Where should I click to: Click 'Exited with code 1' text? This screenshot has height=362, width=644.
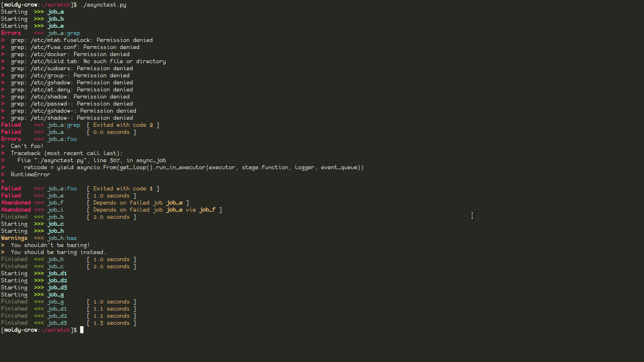[x=123, y=189]
